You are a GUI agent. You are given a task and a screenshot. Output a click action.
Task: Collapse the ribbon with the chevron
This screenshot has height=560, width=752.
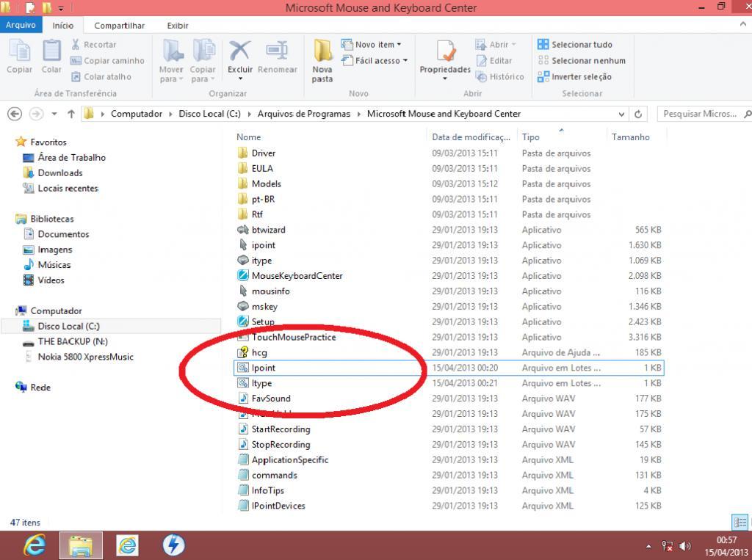click(743, 24)
